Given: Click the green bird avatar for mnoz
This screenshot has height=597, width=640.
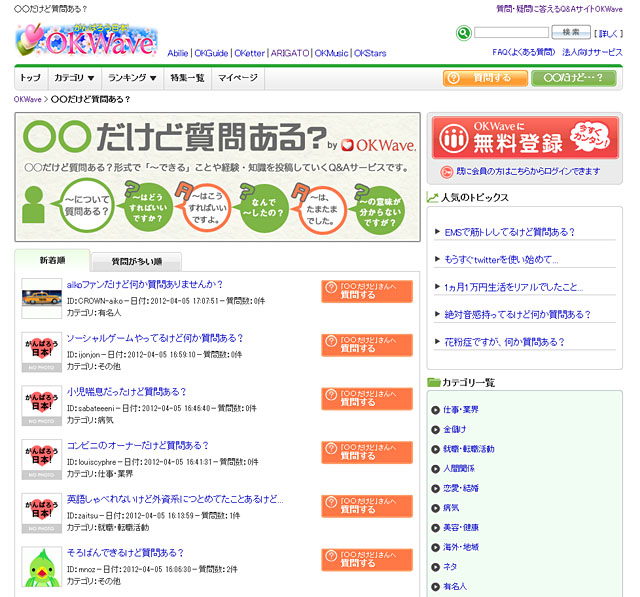Looking at the screenshot, I should (x=42, y=567).
